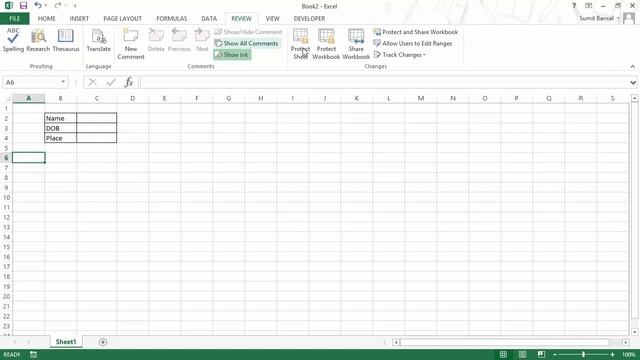Switch to the DEVELOPER tab

click(x=309, y=19)
